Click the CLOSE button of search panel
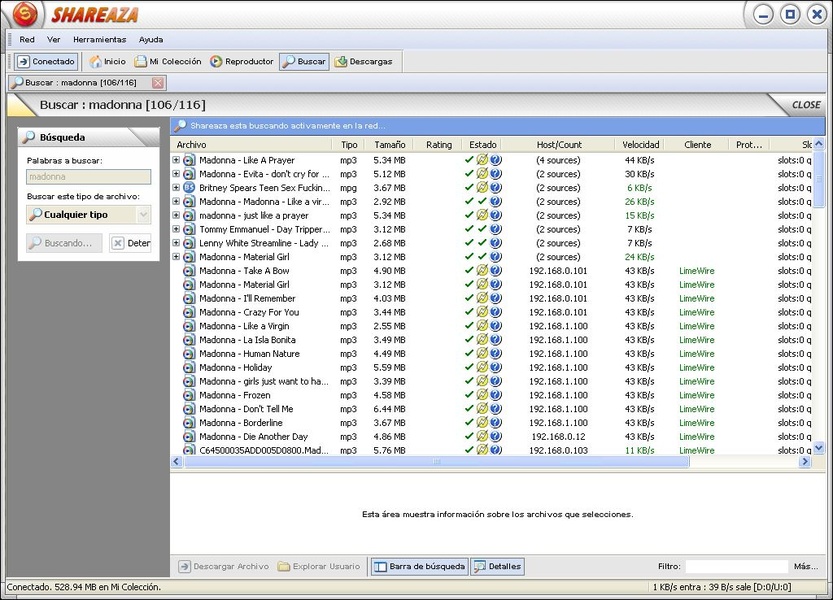This screenshot has height=600, width=833. (805, 105)
